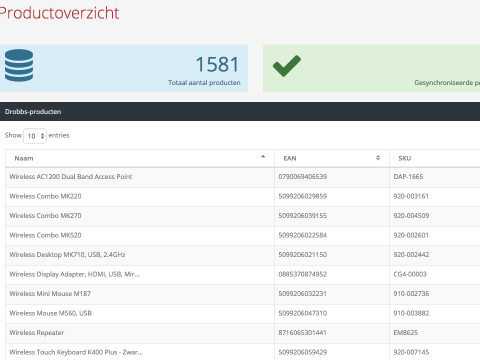This screenshot has width=480, height=360.
Task: Select Wireless Desktop MK710, USB, 2.4GHz
Action: 67,255
